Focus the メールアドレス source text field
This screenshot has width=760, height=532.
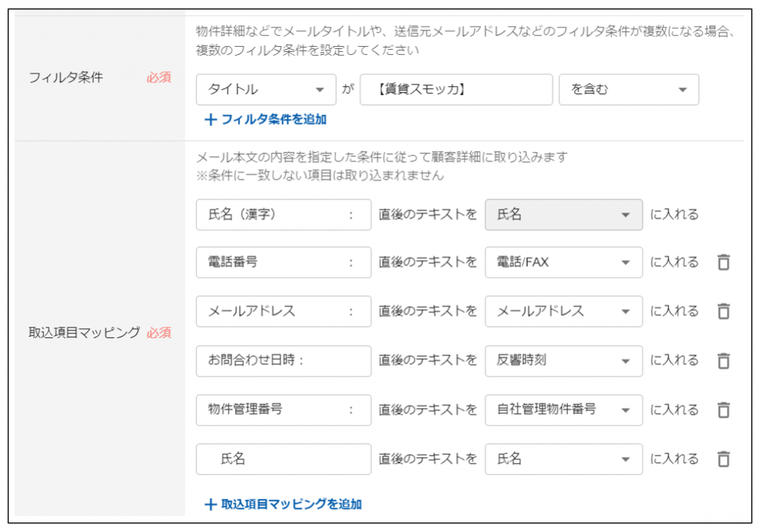(284, 311)
